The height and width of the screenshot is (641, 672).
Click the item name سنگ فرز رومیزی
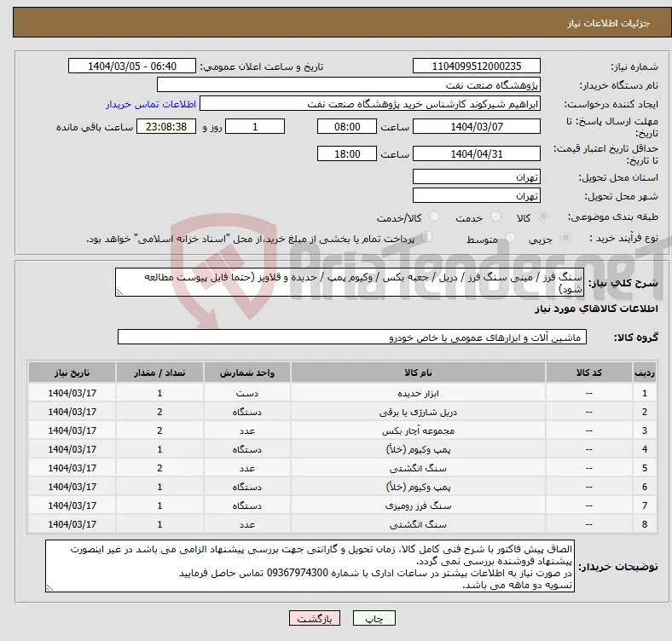coord(418,505)
